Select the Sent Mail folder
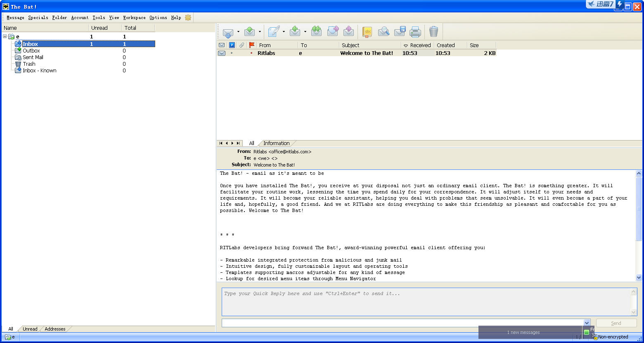 (x=33, y=57)
